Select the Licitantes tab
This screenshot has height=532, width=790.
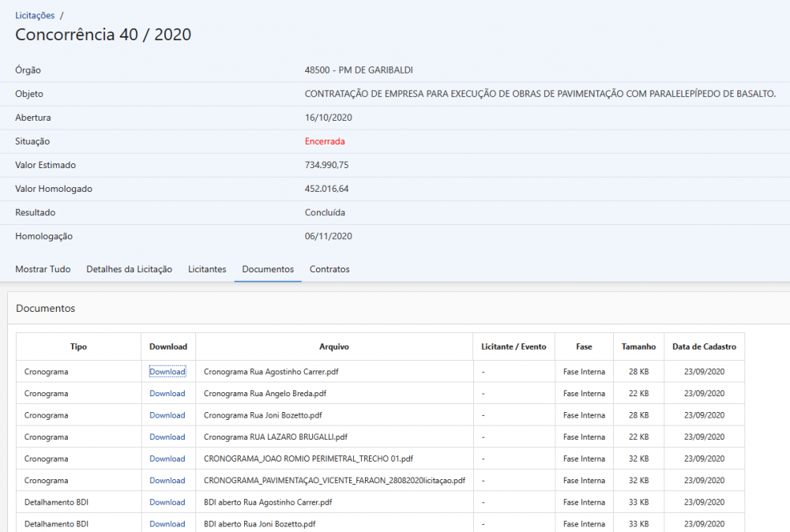207,269
